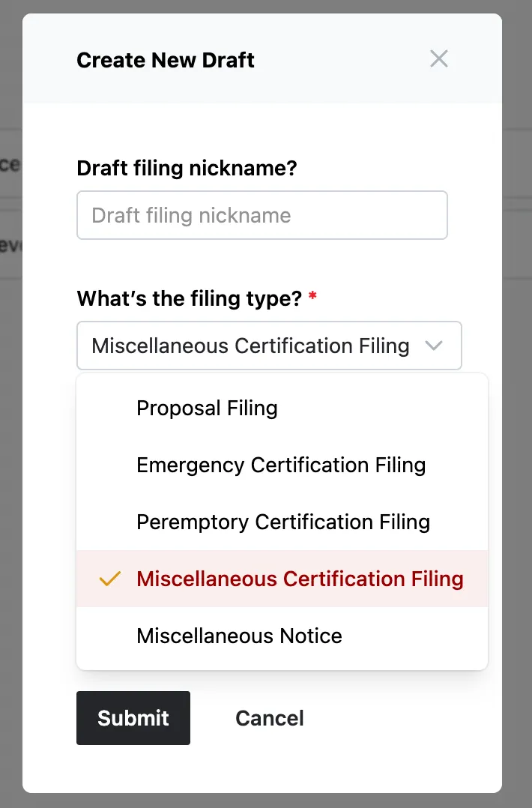Choose Emergency Certification Filing from the list
The image size is (532, 808).
click(281, 465)
